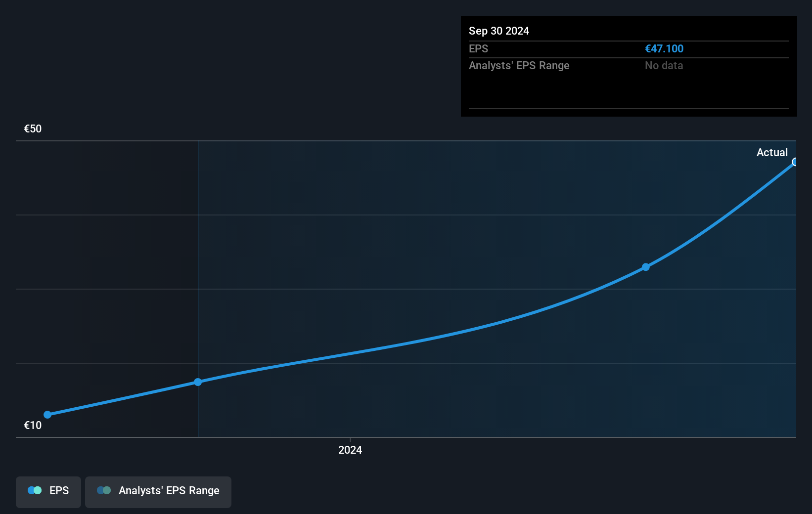Click the Actual label on the chart
812x514 pixels.
[x=772, y=153]
